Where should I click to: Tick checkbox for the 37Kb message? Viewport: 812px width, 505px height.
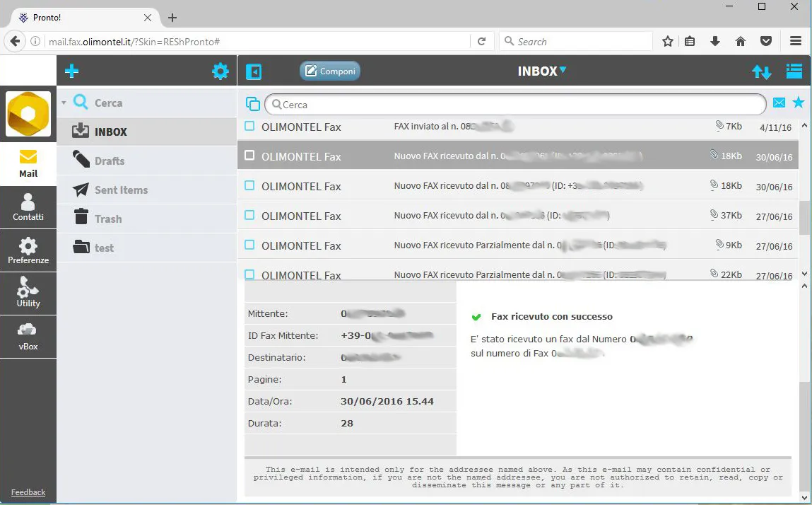[249, 215]
